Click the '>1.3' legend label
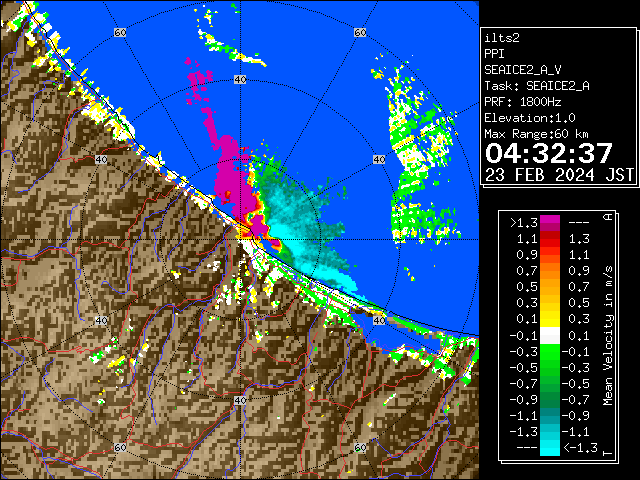Screen dimensions: 640x480 (x=524, y=223)
